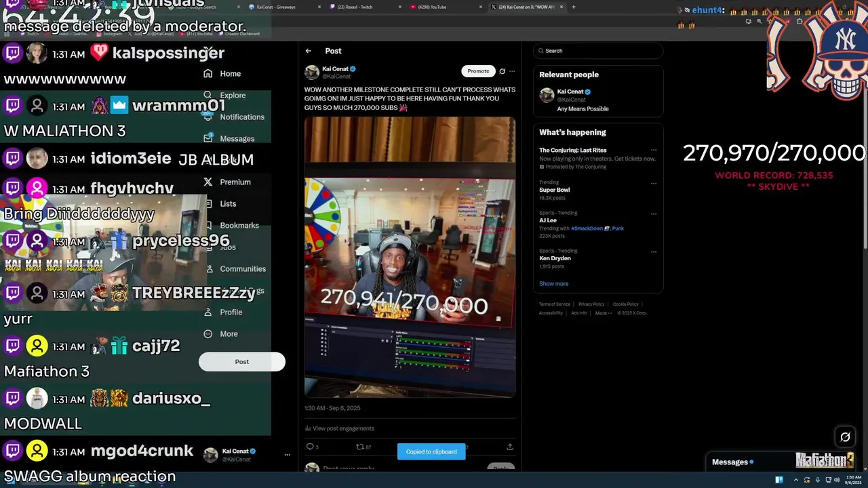
Task: Click the Promote button on the post
Action: (x=478, y=70)
